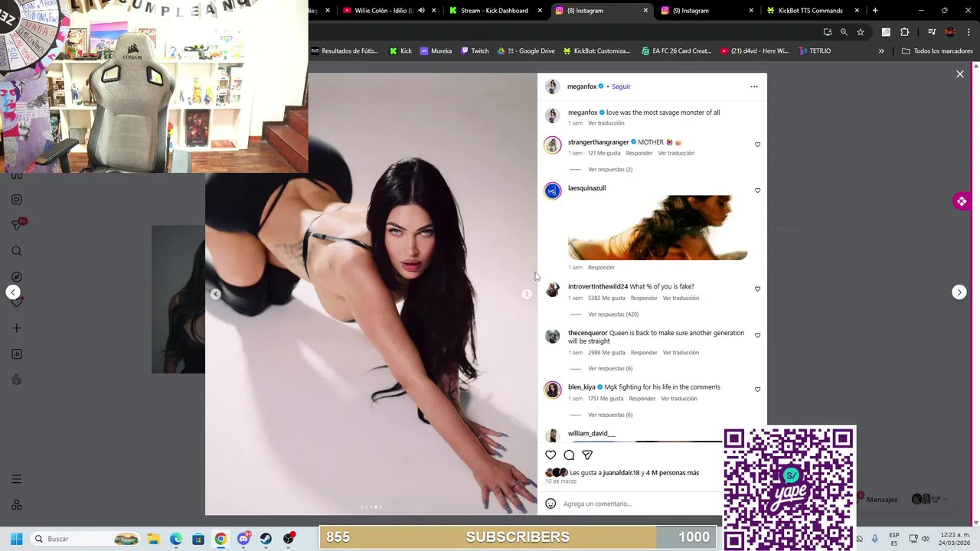Show the next photo in the carousel
Viewport: 980px width, 551px height.
(527, 294)
